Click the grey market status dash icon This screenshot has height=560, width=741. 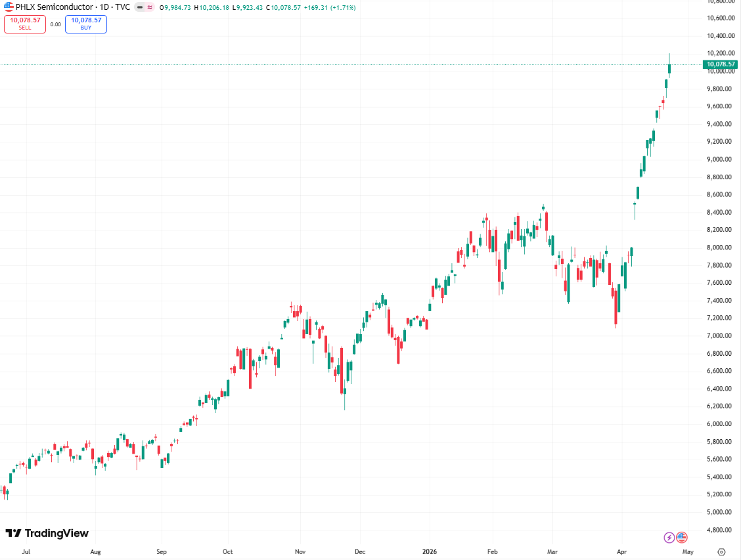coord(141,7)
